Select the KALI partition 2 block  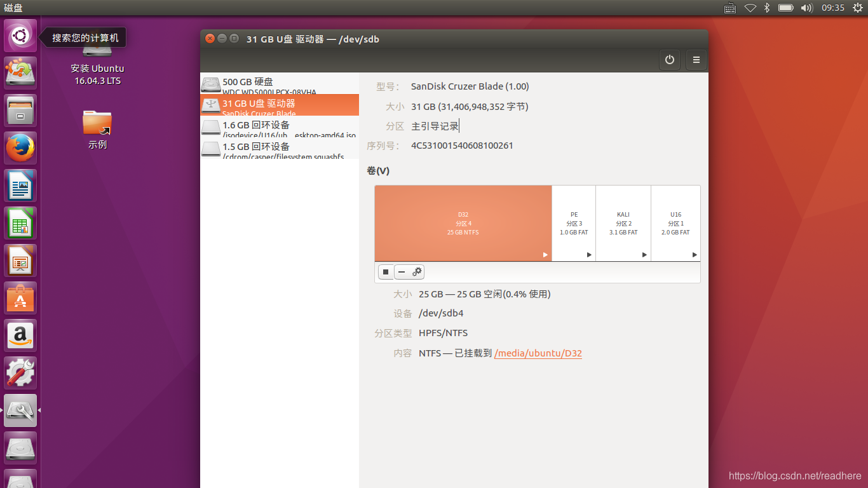tap(623, 223)
